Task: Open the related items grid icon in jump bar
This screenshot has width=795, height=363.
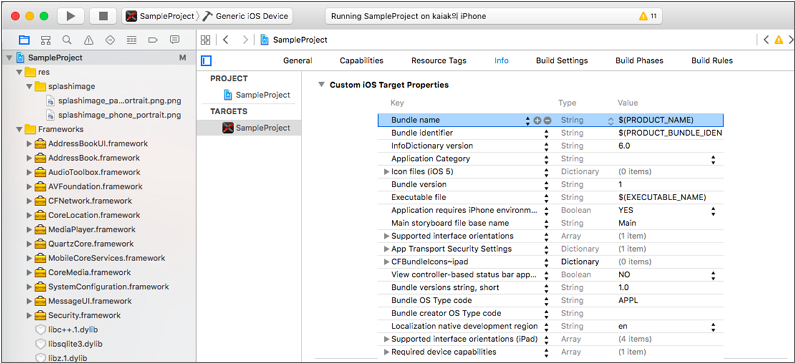Action: click(x=205, y=40)
